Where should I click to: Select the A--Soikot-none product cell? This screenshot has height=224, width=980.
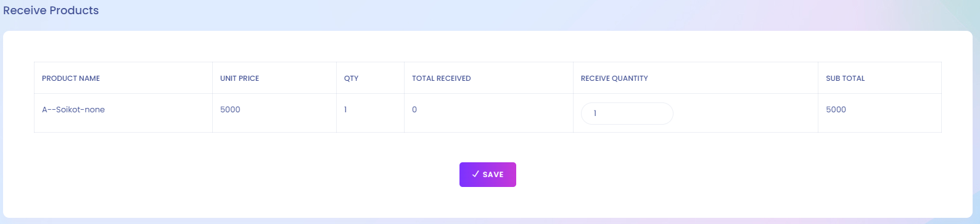73,110
